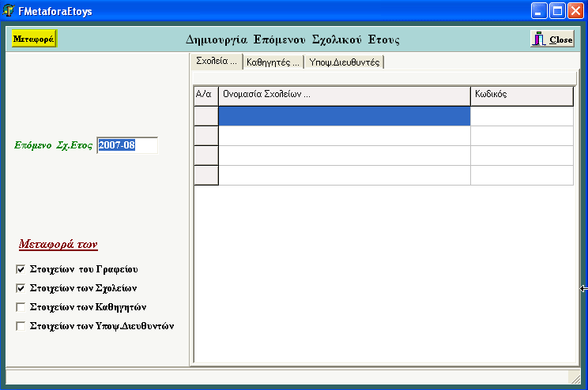Viewport: 588px width, 390px height.
Task: Click the resize grip in status bar
Action: click(x=575, y=377)
